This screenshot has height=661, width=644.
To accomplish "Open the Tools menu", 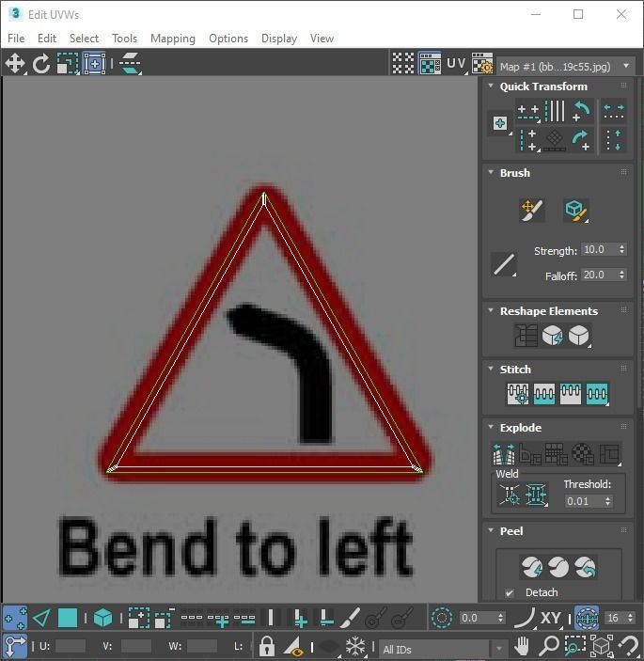I will coord(125,39).
